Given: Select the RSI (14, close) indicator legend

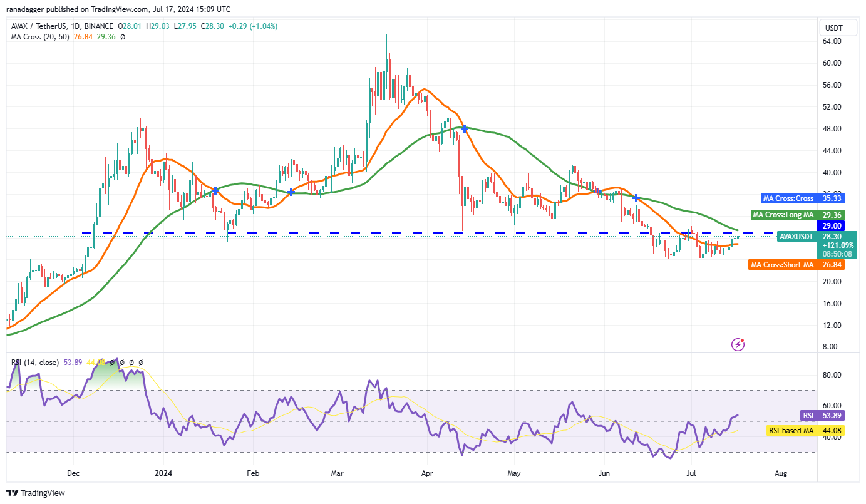Looking at the screenshot, I should (x=34, y=363).
